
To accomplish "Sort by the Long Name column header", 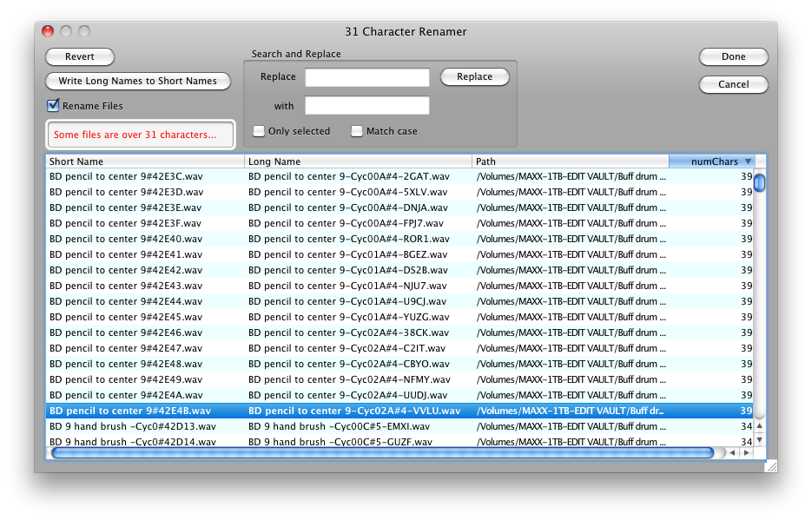I will [x=358, y=161].
